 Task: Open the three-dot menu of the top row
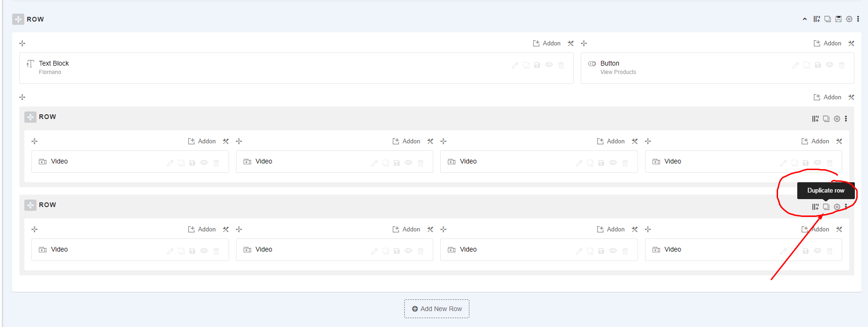pyautogui.click(x=858, y=19)
